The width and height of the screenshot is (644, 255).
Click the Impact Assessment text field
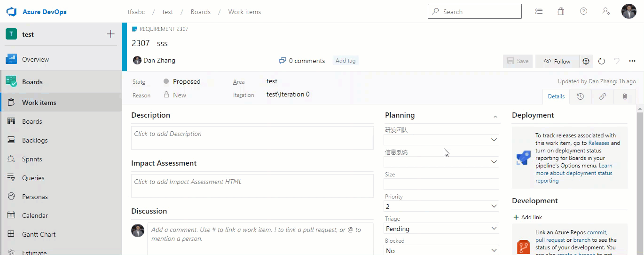[x=252, y=186]
